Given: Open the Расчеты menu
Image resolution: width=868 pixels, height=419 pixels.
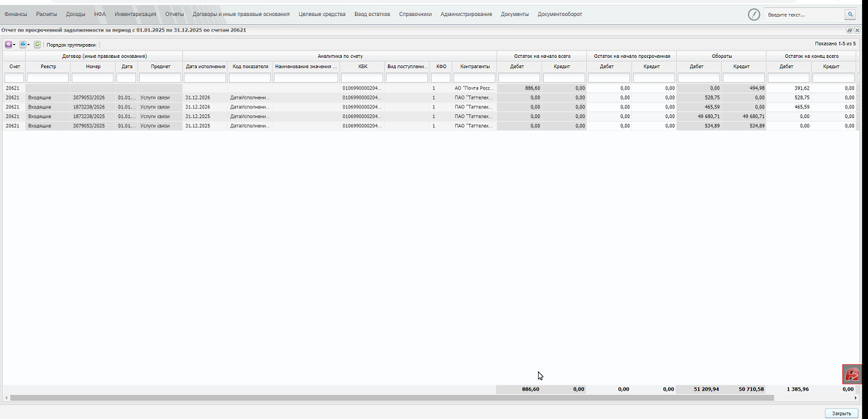Looking at the screenshot, I should click(x=47, y=15).
